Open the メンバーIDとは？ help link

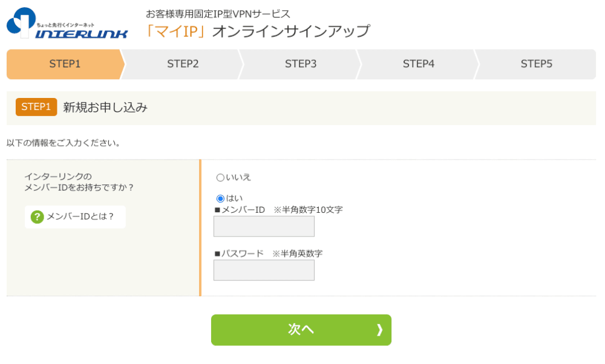(75, 216)
